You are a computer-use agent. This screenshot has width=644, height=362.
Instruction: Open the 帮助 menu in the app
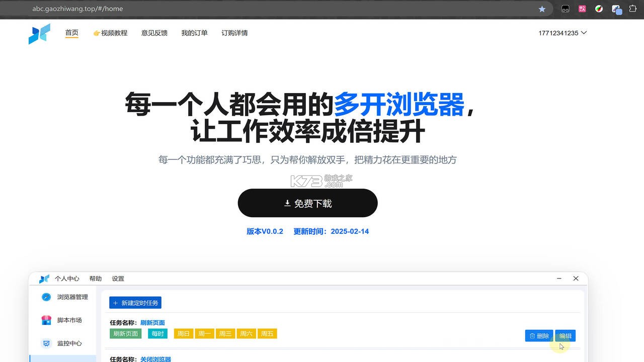96,279
